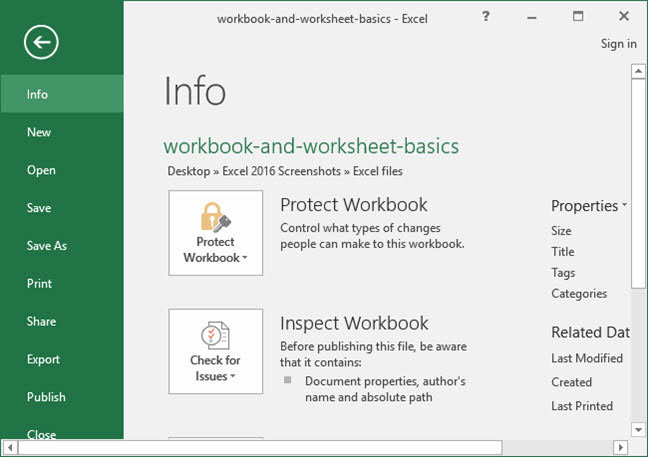
Task: Click the Size property label
Action: [561, 231]
